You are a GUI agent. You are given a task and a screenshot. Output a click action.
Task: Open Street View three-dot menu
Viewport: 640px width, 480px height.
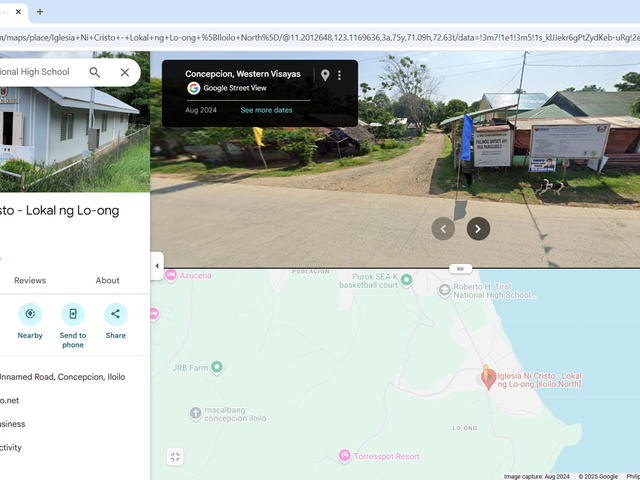click(340, 75)
